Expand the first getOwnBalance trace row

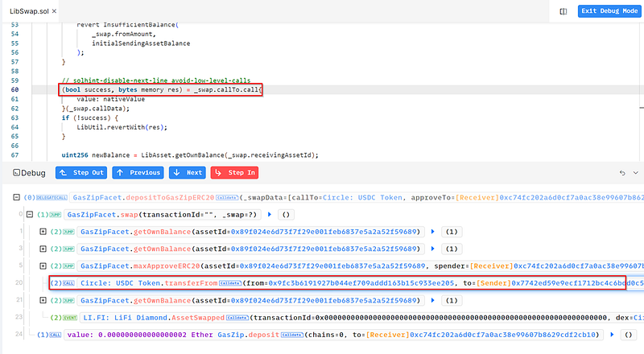(43, 232)
